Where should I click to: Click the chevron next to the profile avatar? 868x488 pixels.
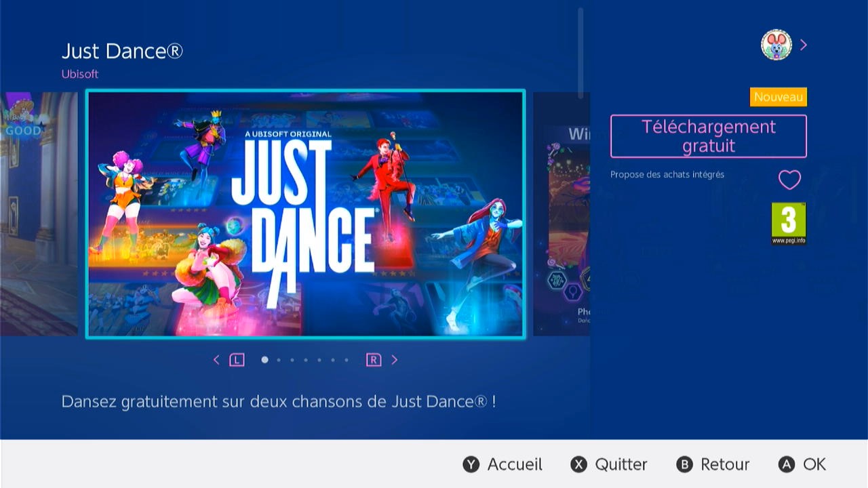(804, 45)
